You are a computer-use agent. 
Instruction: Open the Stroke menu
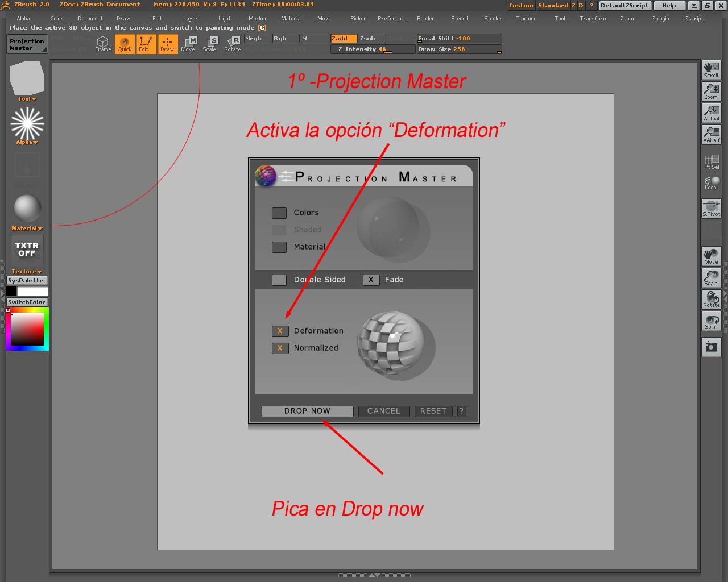click(x=493, y=19)
